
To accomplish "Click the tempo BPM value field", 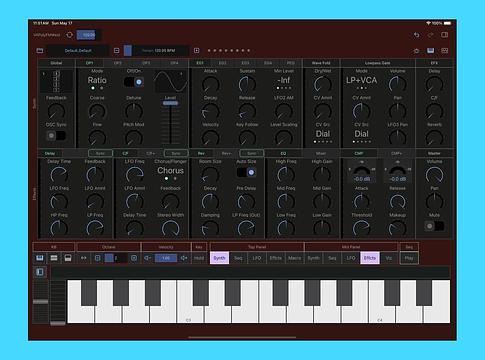I will click(158, 51).
